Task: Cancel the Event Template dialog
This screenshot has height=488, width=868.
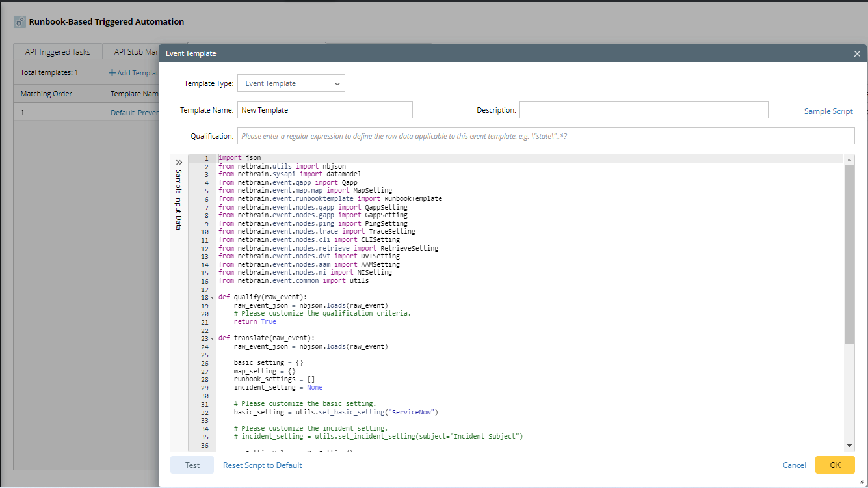Action: pyautogui.click(x=795, y=465)
